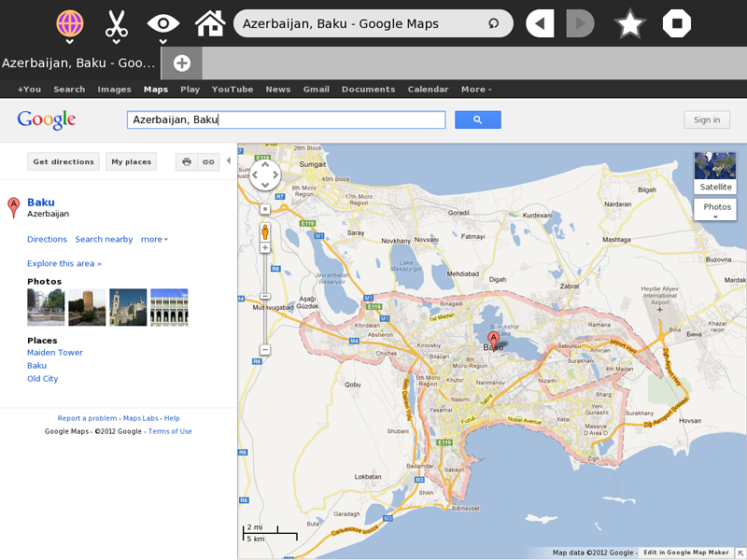Click the Get directions button

(x=63, y=161)
